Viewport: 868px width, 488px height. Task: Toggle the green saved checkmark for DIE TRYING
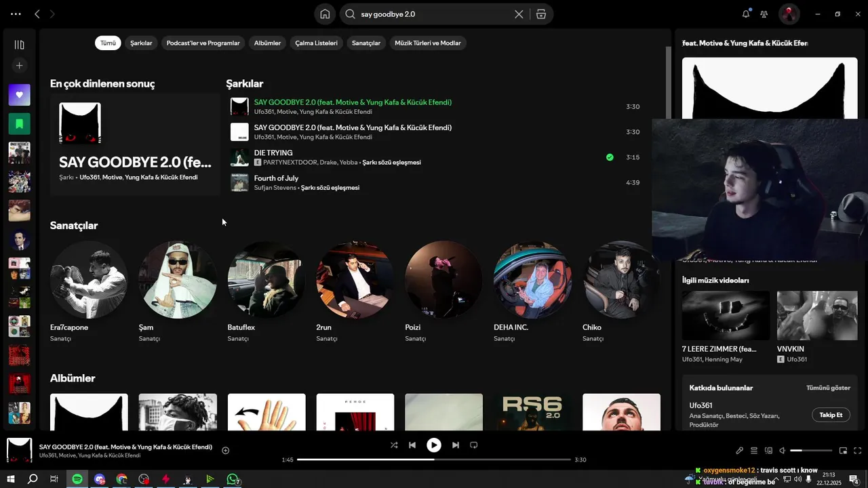point(610,157)
